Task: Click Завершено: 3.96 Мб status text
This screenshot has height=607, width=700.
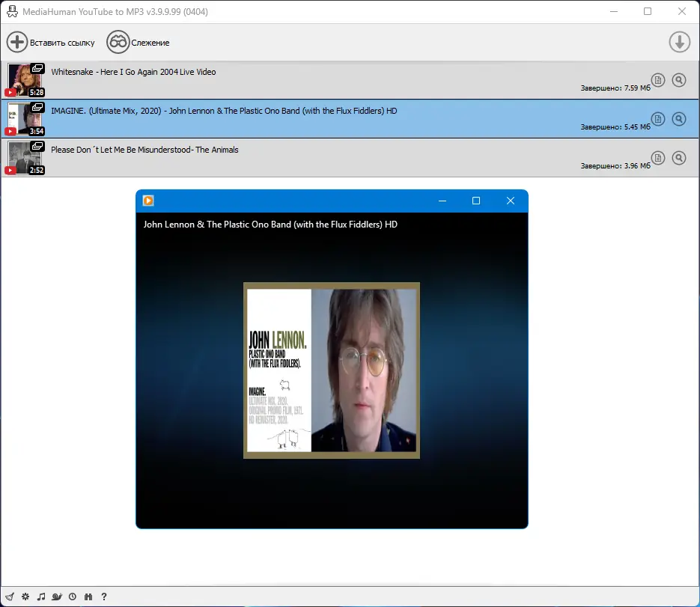Action: [615, 165]
